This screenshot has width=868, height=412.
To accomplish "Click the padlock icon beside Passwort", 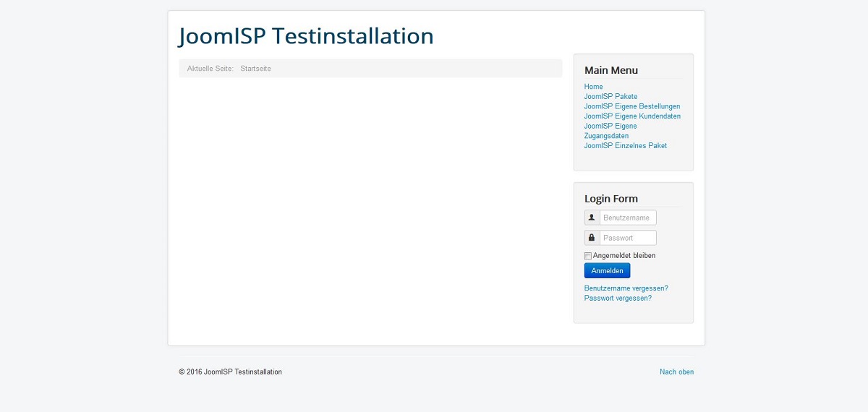I will (x=592, y=238).
